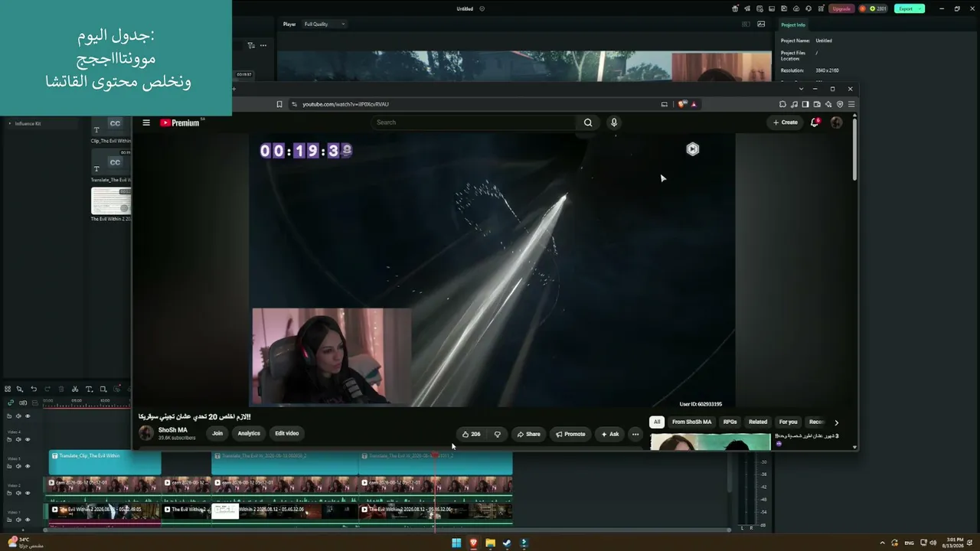Open the YouTube guide hamburger menu
Screen dimensions: 980x551
(x=146, y=122)
